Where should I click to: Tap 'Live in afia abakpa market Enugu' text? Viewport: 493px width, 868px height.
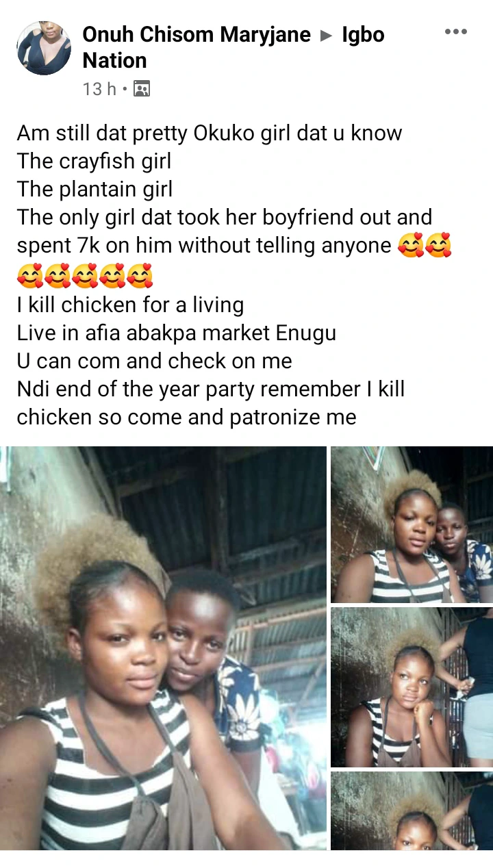[x=176, y=332]
